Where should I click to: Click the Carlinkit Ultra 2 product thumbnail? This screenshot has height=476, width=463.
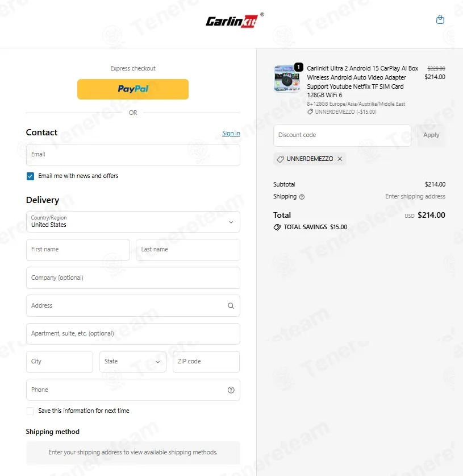point(287,78)
